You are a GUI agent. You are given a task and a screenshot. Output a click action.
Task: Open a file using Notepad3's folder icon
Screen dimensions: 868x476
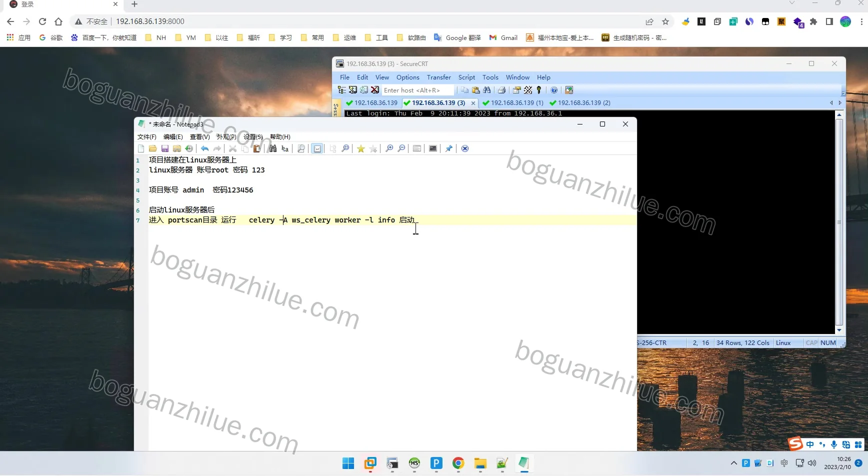click(x=153, y=148)
